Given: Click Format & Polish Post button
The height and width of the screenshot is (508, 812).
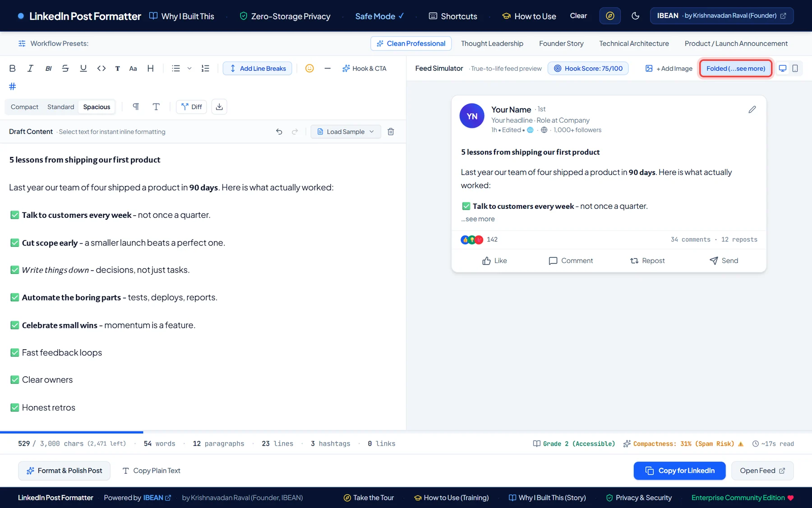Looking at the screenshot, I should pos(64,471).
